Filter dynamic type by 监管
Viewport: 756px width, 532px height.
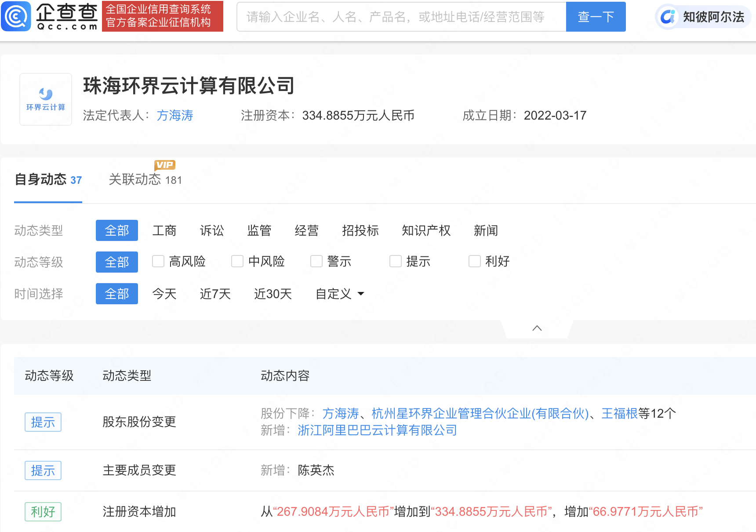(259, 230)
